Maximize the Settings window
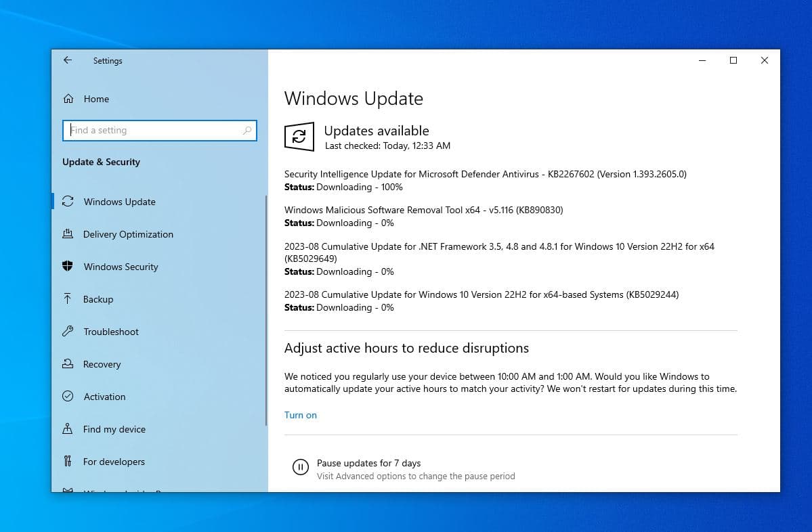The height and width of the screenshot is (532, 812). 733,60
